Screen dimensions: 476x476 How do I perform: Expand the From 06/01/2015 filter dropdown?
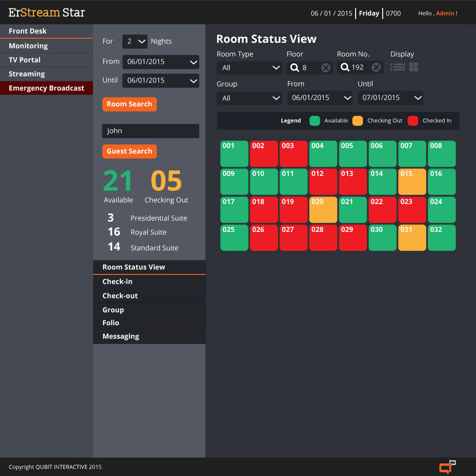tap(320, 98)
